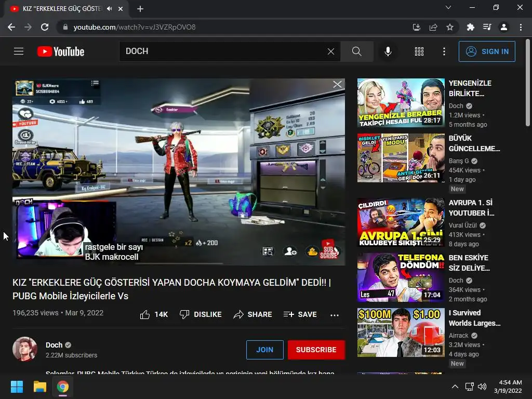Image resolution: width=532 pixels, height=399 pixels.
Task: Mute tab via speaker icon on tab
Action: 109,9
